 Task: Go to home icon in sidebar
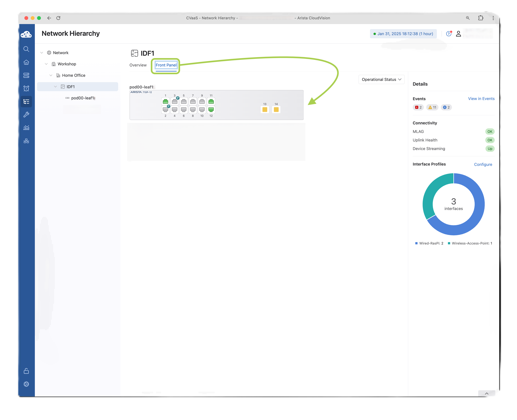point(26,62)
